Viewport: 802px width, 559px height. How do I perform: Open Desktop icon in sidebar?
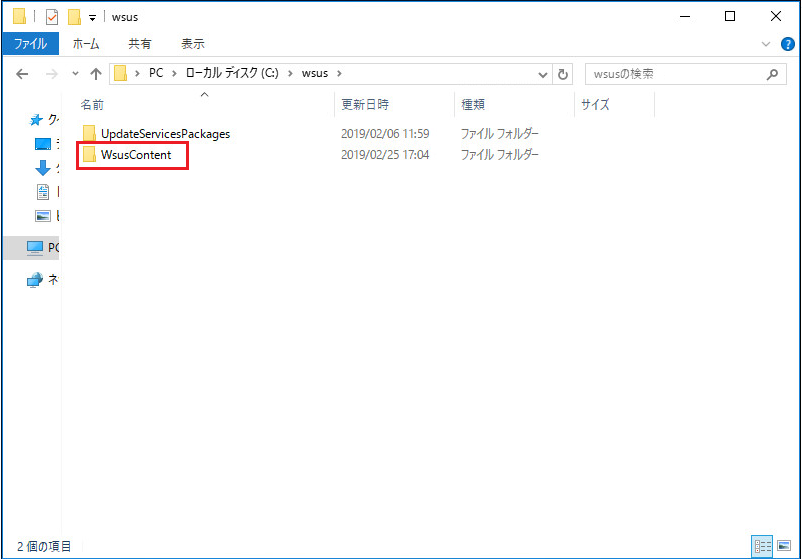pos(43,144)
